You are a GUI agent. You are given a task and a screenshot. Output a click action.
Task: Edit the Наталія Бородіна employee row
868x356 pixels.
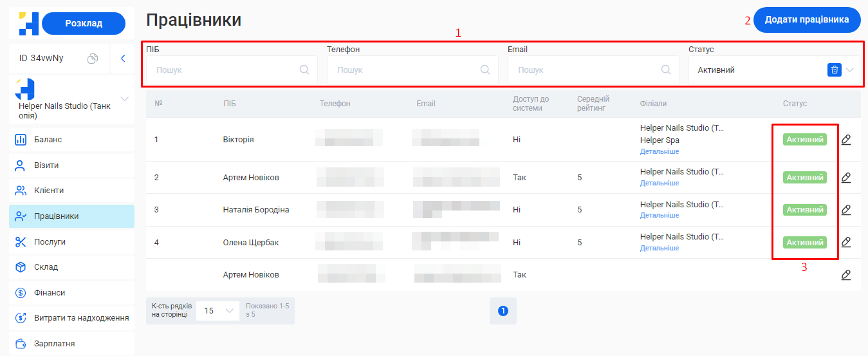[846, 210]
